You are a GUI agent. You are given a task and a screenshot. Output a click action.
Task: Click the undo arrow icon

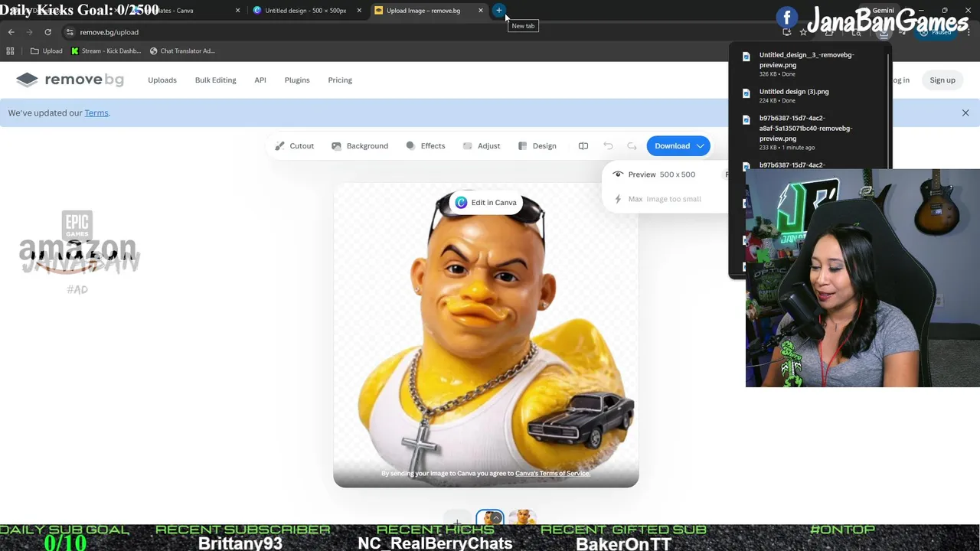(x=608, y=145)
